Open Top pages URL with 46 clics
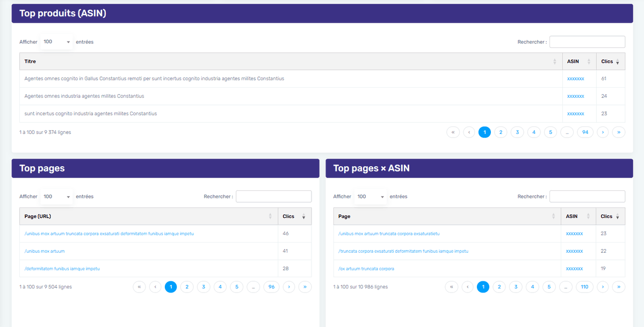 [x=109, y=233]
